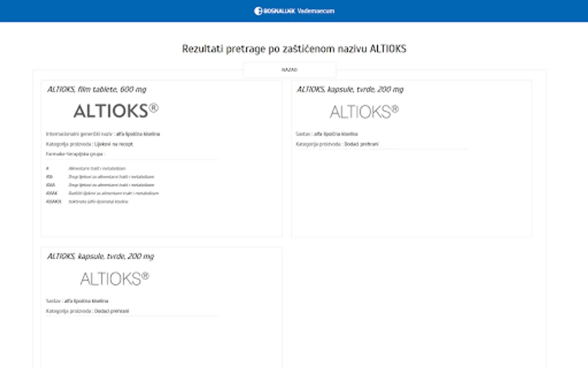This screenshot has width=588, height=368.
Task: Click ALTIOKS logo in upper kapsule card
Action: tap(364, 112)
